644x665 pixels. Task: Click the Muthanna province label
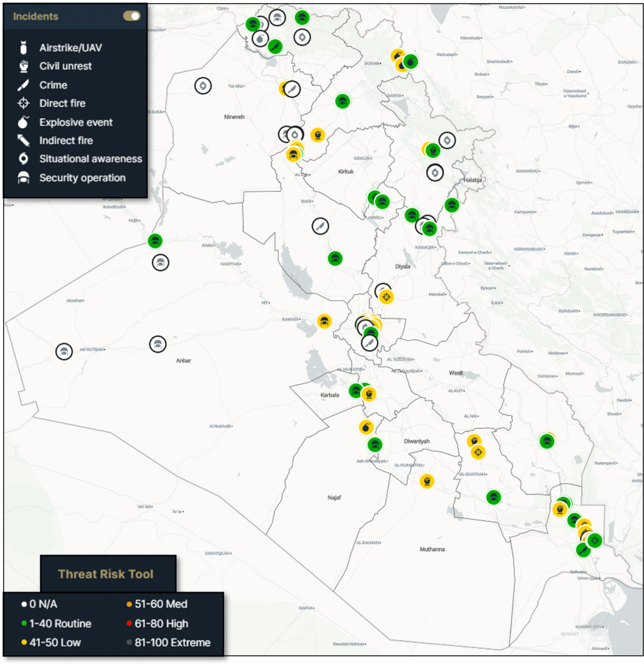point(432,549)
